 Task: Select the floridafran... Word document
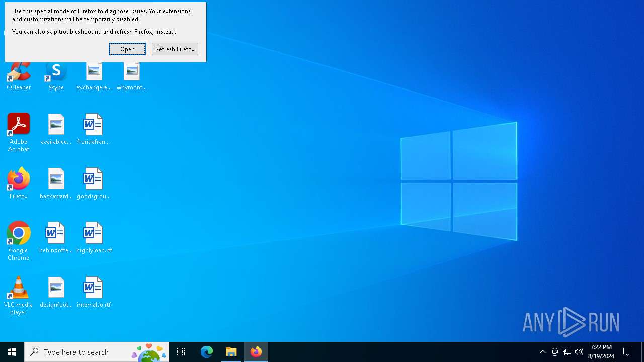click(x=94, y=130)
